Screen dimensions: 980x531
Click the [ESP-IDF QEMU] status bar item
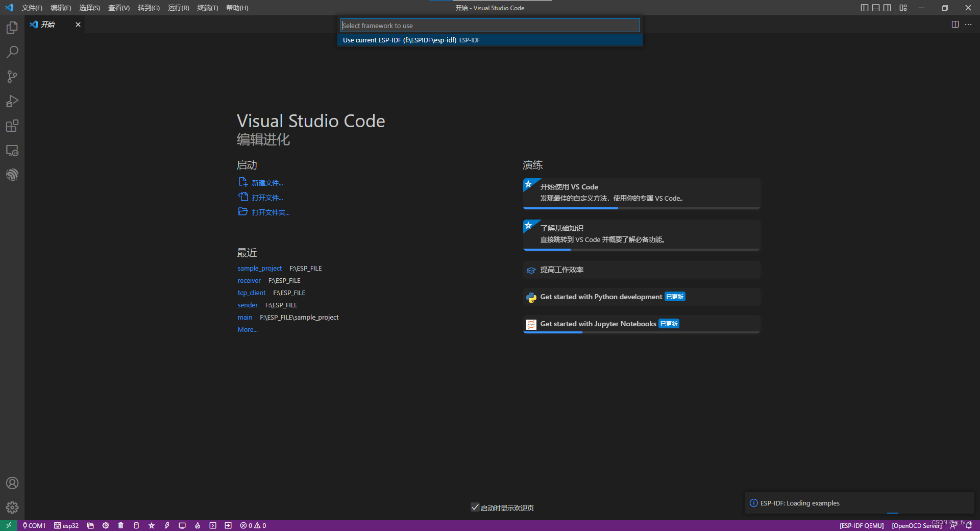click(862, 525)
